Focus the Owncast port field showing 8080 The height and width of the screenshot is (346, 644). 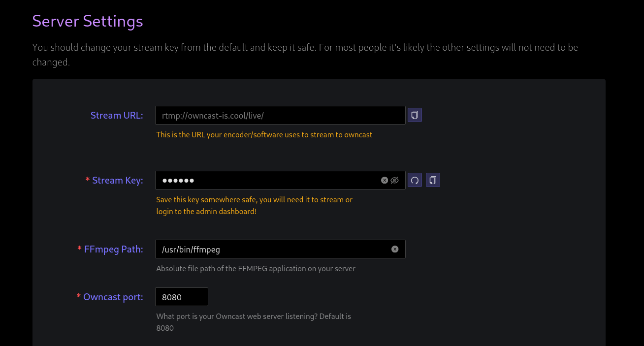181,296
